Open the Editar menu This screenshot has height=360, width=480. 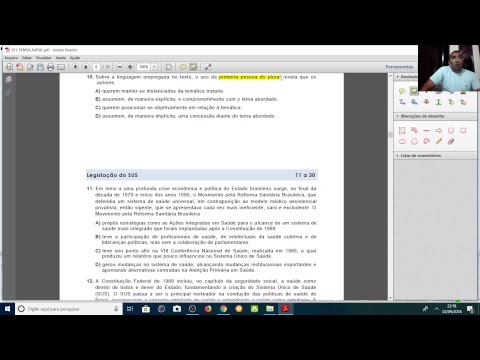click(x=27, y=58)
